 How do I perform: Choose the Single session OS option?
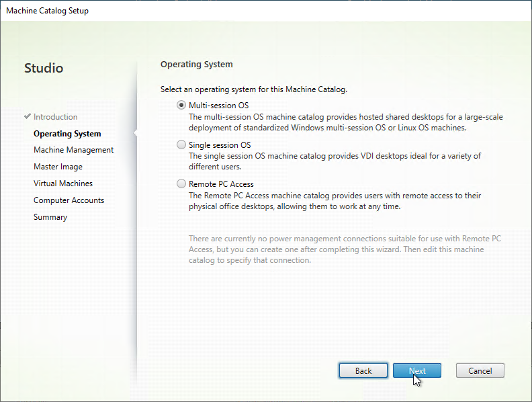click(x=181, y=145)
